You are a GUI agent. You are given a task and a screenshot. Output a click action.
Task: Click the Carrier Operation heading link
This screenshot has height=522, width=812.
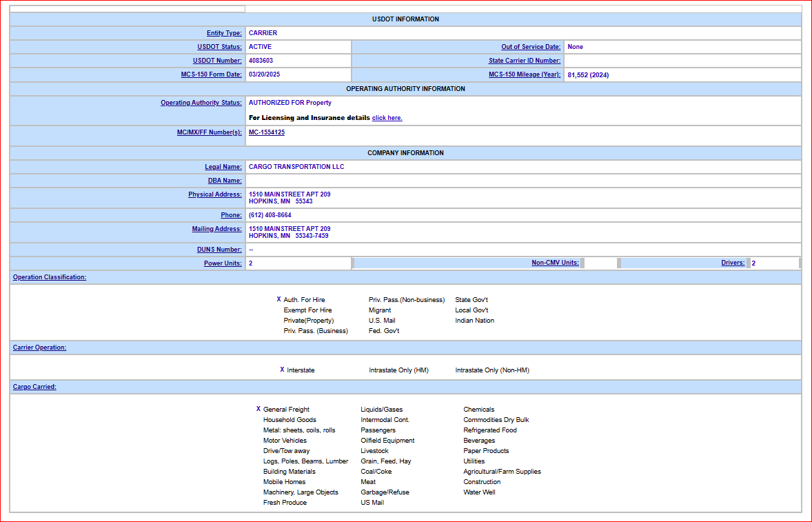[39, 348]
